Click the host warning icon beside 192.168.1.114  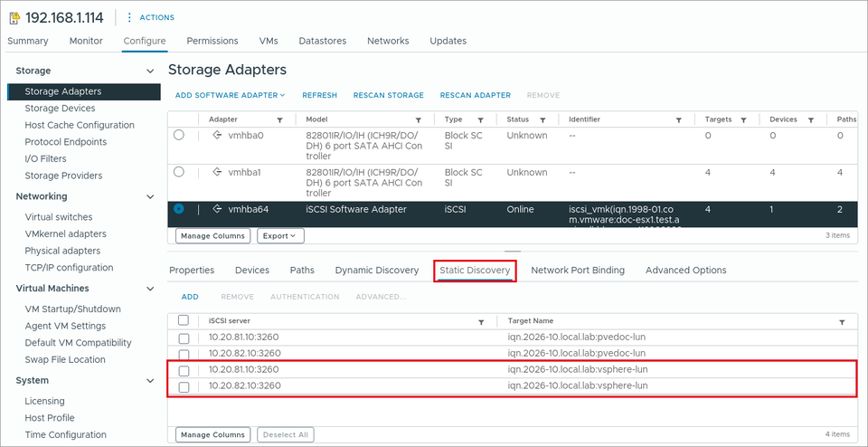point(14,18)
